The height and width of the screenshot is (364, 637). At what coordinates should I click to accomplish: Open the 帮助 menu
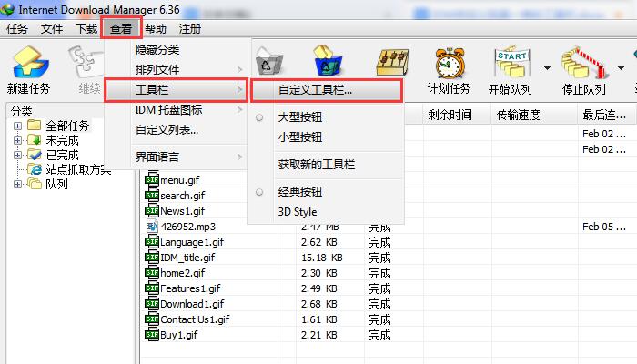tap(156, 29)
